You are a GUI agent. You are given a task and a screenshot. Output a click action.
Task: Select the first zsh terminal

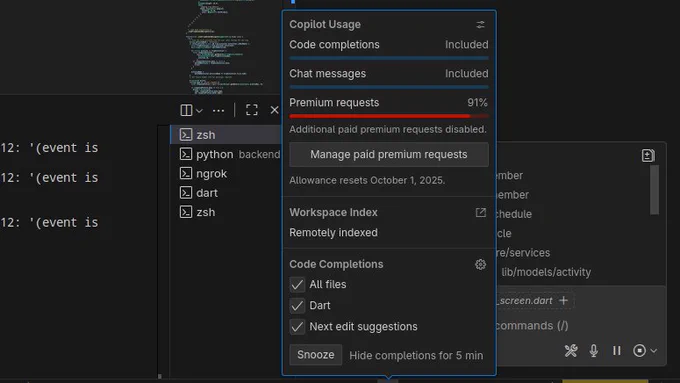[x=226, y=135]
